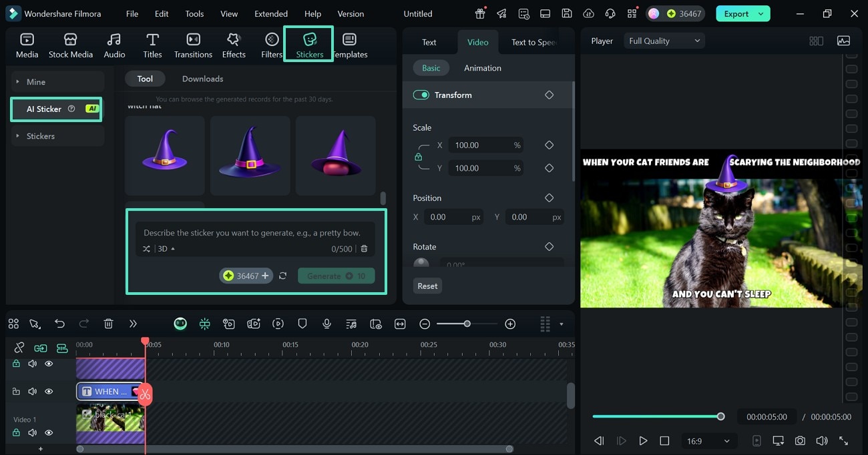Click the Rotate dial control
The height and width of the screenshot is (455, 868).
pos(421,263)
